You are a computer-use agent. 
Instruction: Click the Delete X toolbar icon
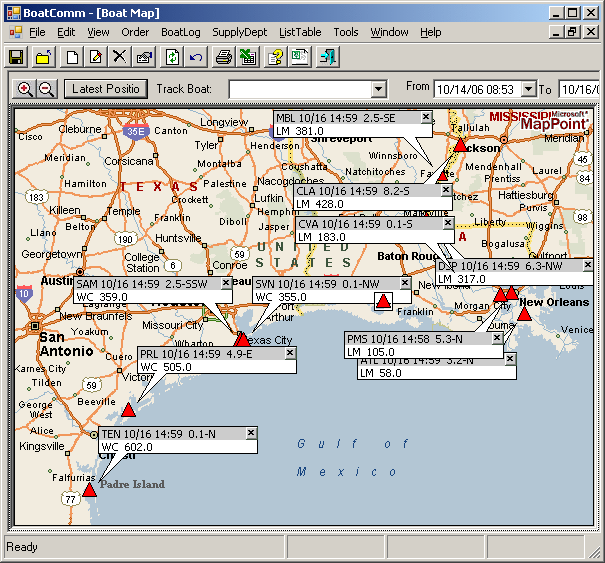(x=120, y=57)
